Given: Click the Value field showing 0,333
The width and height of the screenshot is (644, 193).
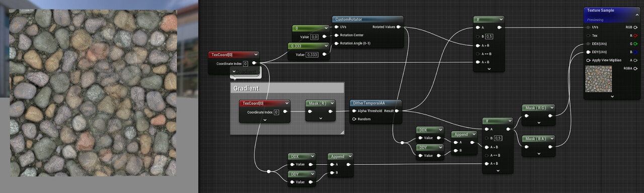Looking at the screenshot, I should click(x=312, y=55).
